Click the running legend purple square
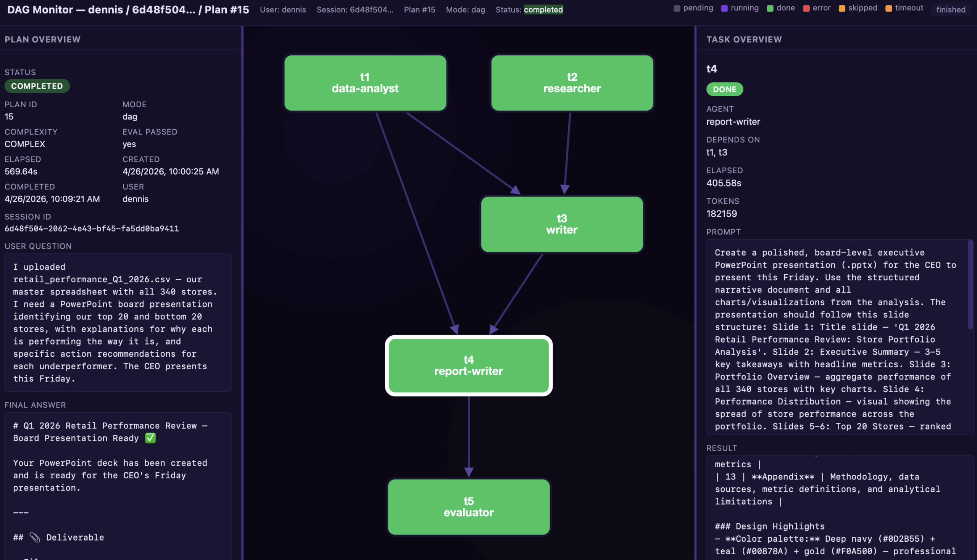The height and width of the screenshot is (560, 977). 724,8
